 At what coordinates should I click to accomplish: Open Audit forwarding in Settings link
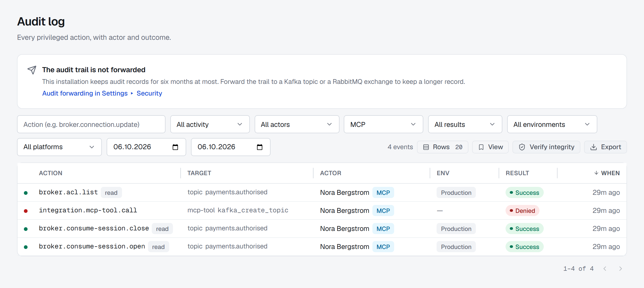(x=85, y=93)
